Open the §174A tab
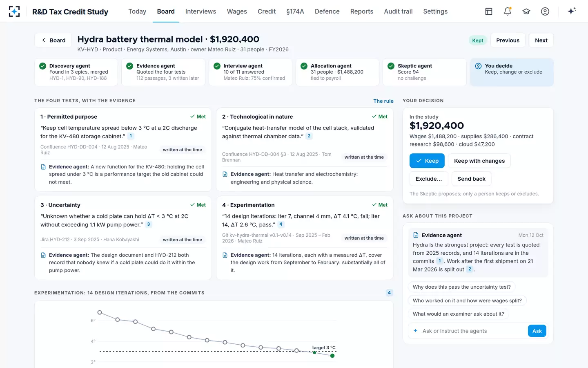Image resolution: width=588 pixels, height=368 pixels. coord(295,11)
